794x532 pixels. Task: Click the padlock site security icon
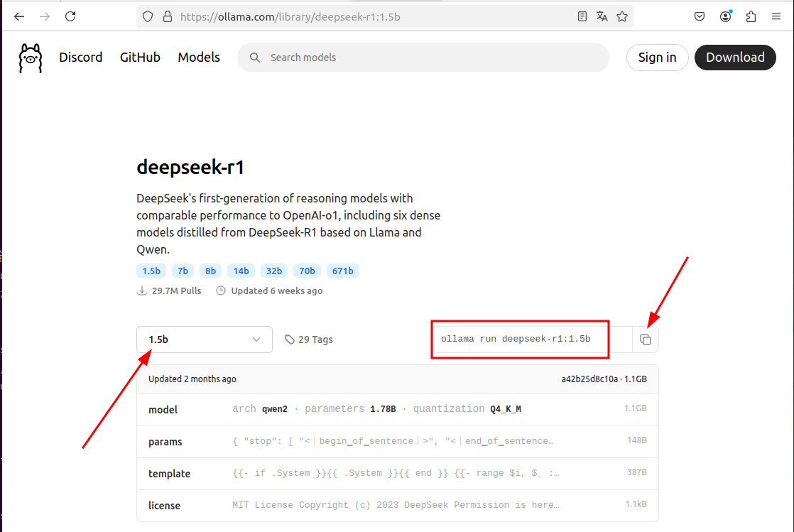coord(168,17)
